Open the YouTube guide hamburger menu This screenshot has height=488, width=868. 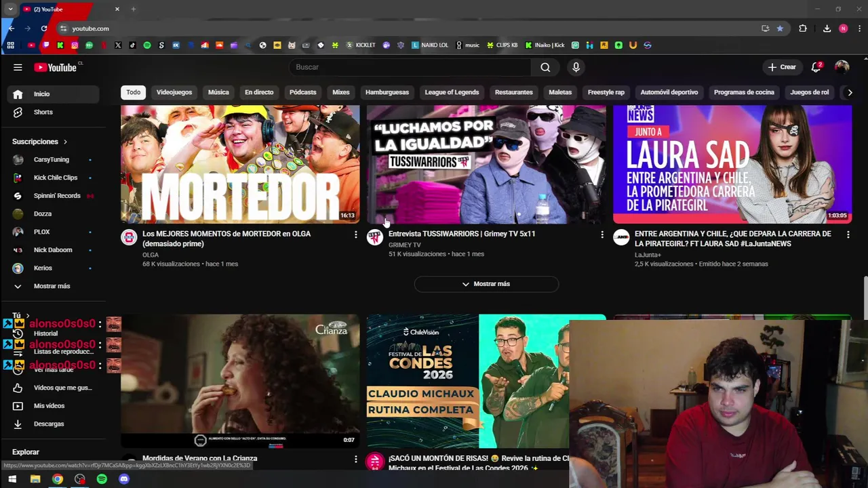click(x=18, y=67)
